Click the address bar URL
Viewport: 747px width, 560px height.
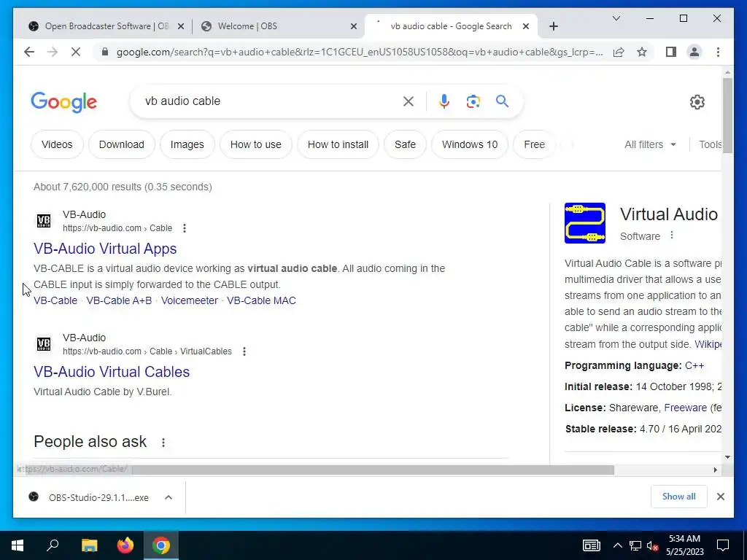[360, 52]
